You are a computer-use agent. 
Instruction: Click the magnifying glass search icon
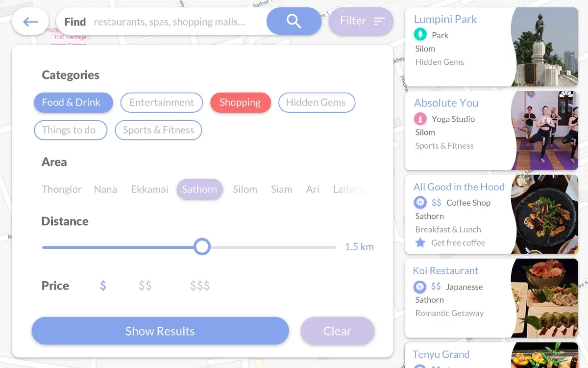click(294, 21)
